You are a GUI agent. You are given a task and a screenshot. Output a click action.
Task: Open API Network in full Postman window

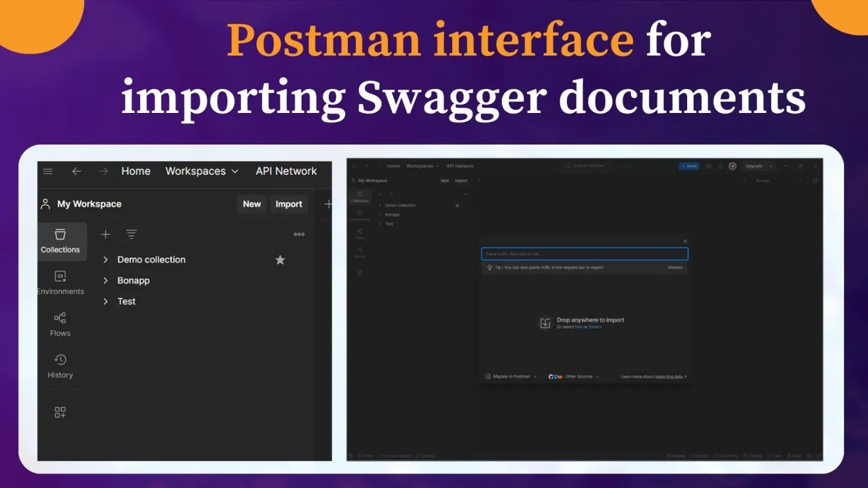pyautogui.click(x=460, y=166)
